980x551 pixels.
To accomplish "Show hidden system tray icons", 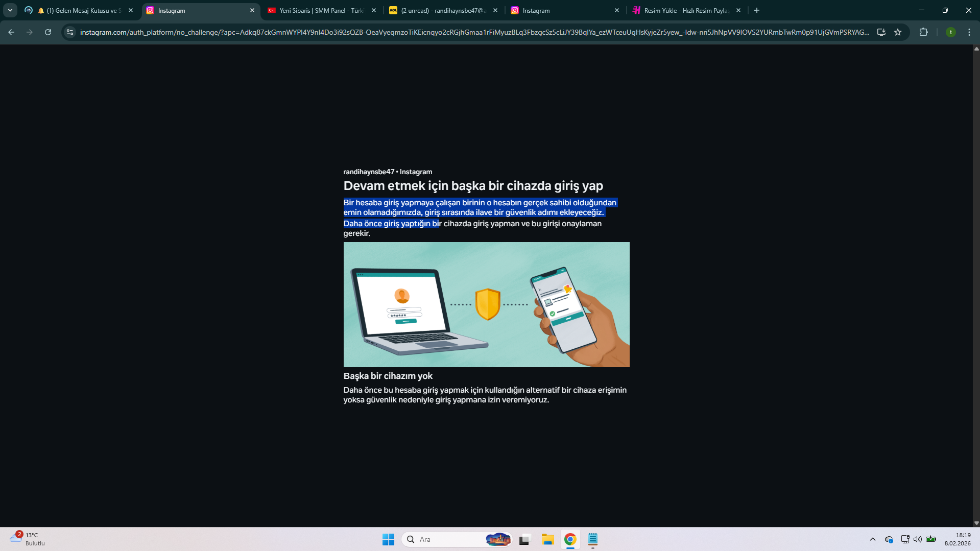I will 873,539.
